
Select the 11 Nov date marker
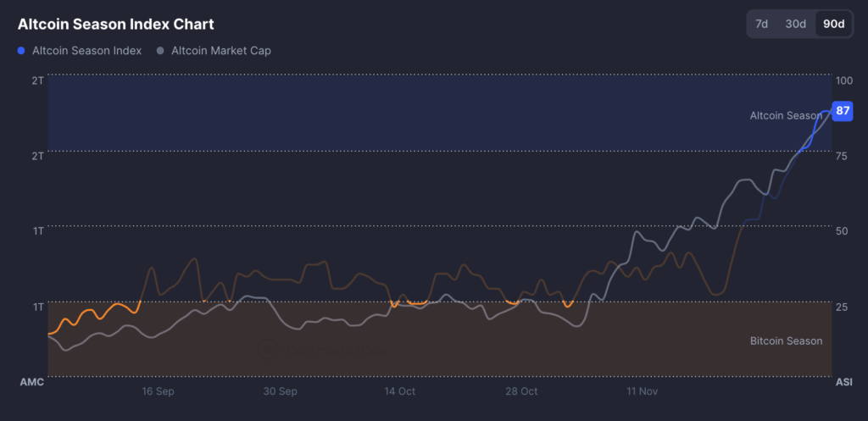click(x=642, y=391)
